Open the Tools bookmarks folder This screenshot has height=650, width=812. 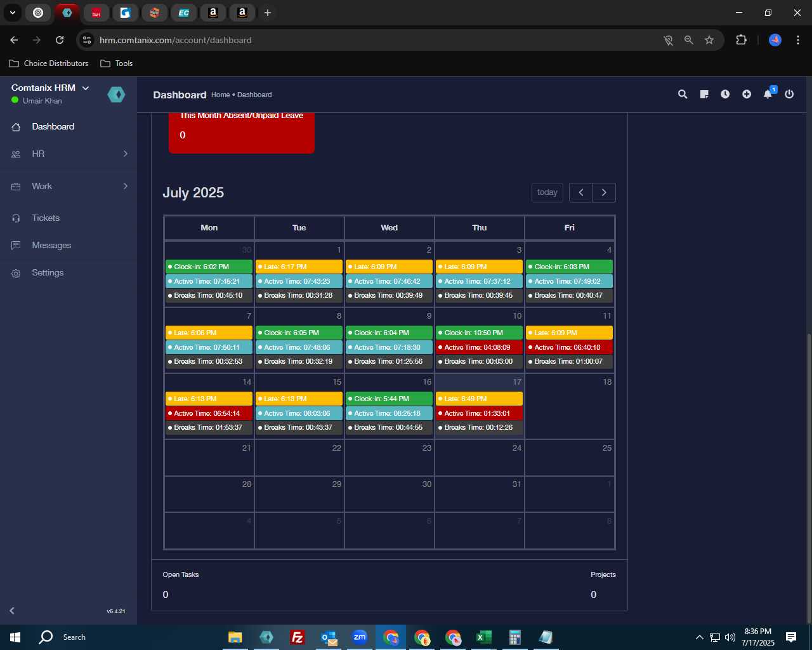click(x=117, y=63)
